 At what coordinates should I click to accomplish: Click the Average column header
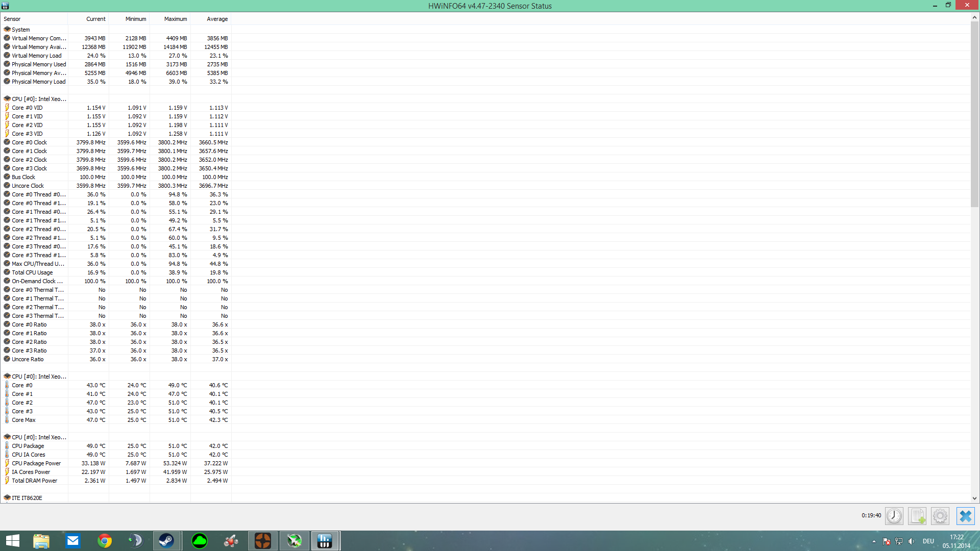(217, 19)
